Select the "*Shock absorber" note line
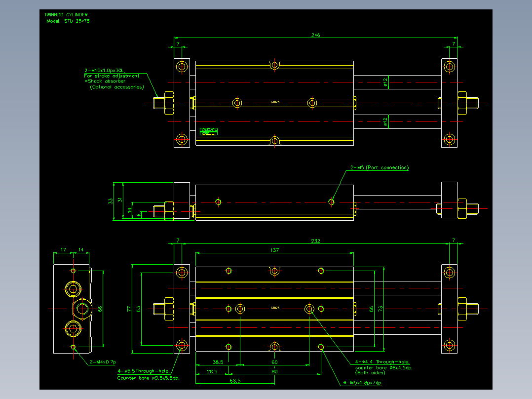This screenshot has height=399, width=532. [x=105, y=81]
